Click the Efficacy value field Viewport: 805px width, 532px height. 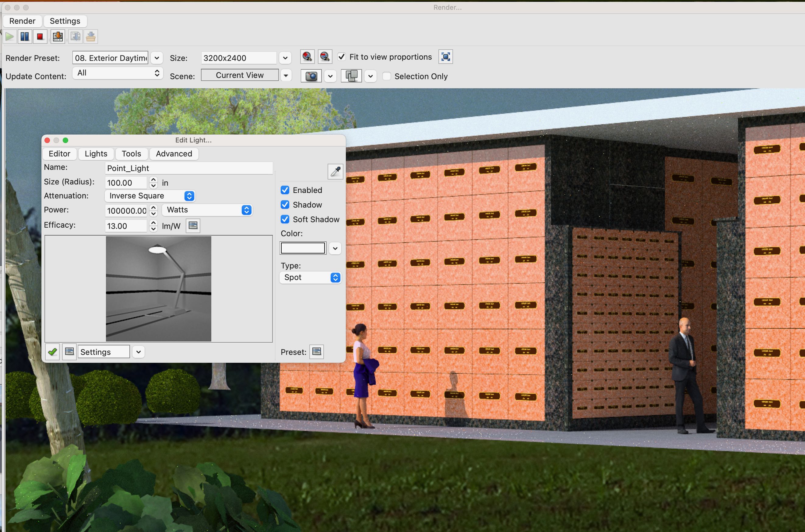(126, 226)
